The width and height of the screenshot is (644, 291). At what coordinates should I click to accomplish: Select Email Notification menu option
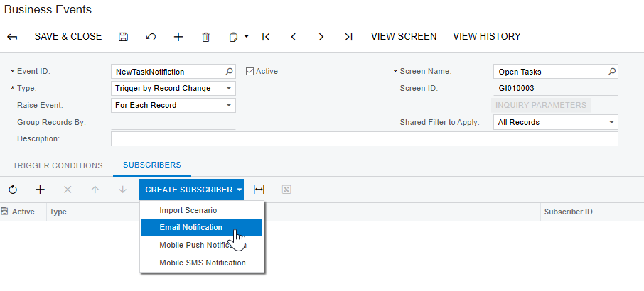(x=190, y=227)
